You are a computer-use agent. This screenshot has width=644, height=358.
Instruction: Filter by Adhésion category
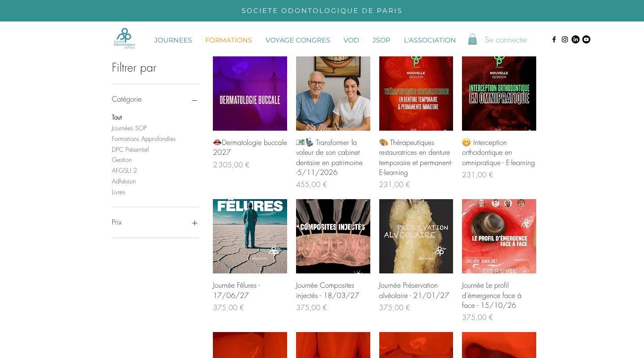[124, 181]
